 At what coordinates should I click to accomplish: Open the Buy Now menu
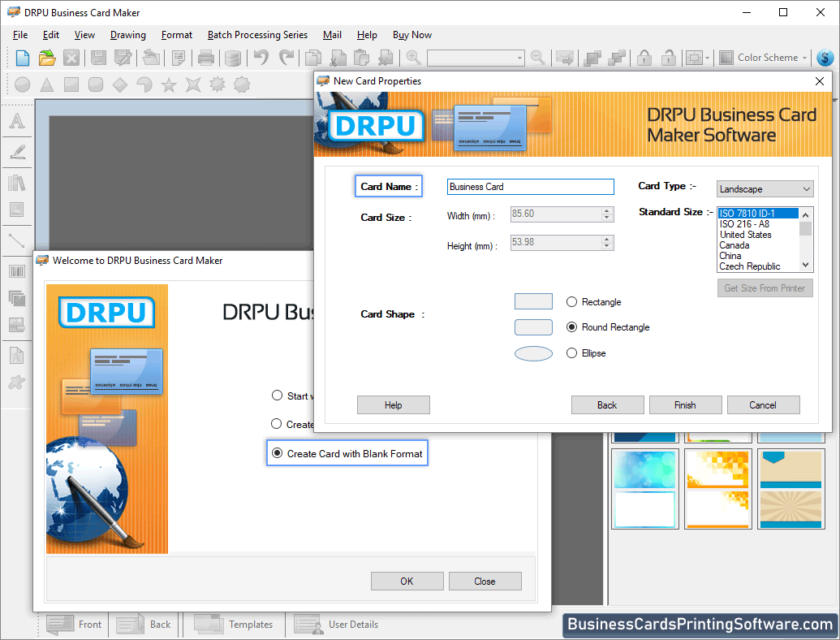click(x=412, y=35)
